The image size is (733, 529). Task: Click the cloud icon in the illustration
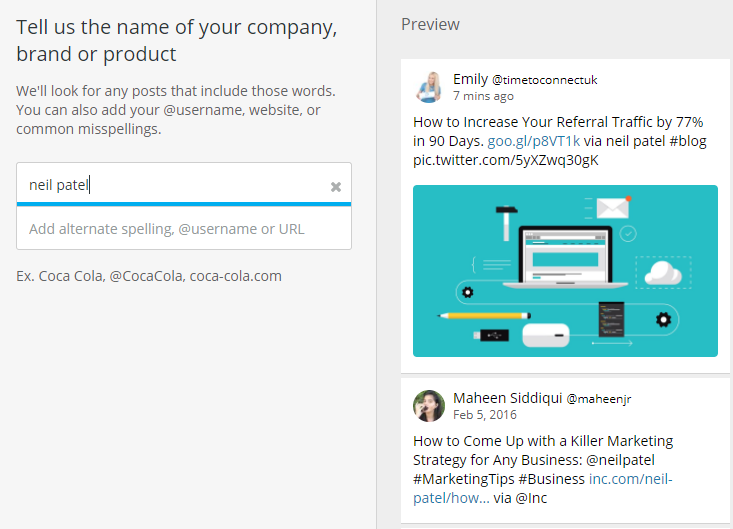(x=663, y=273)
